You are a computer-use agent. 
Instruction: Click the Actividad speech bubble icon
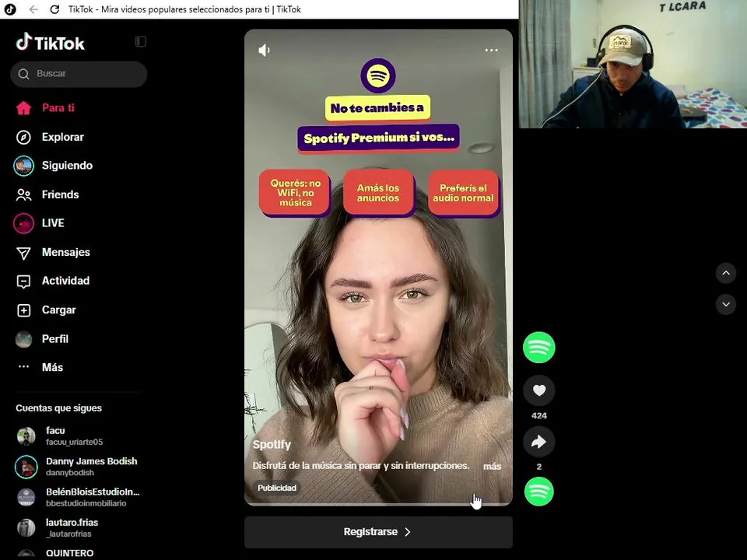pyautogui.click(x=23, y=282)
